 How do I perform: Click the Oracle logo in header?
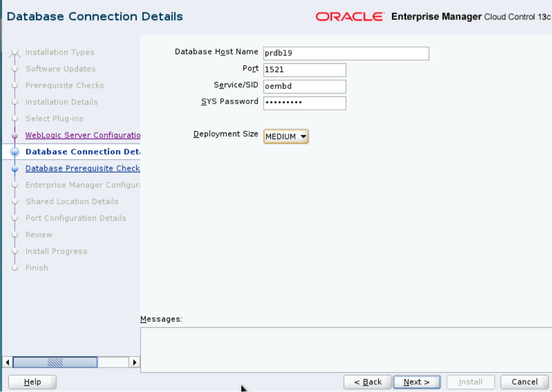tap(350, 17)
